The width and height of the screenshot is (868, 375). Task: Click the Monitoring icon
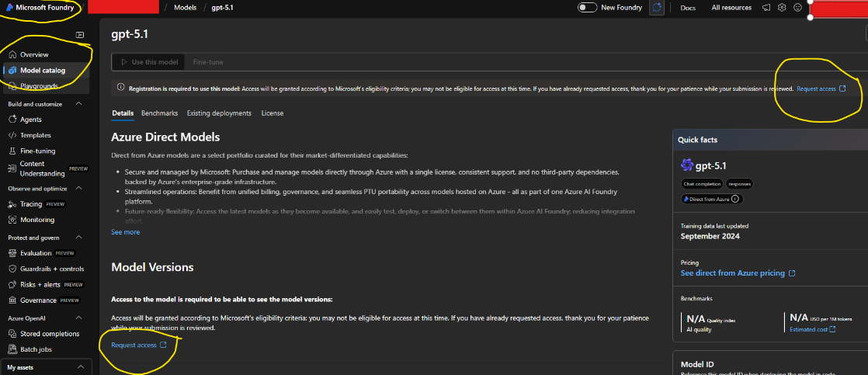(x=12, y=220)
